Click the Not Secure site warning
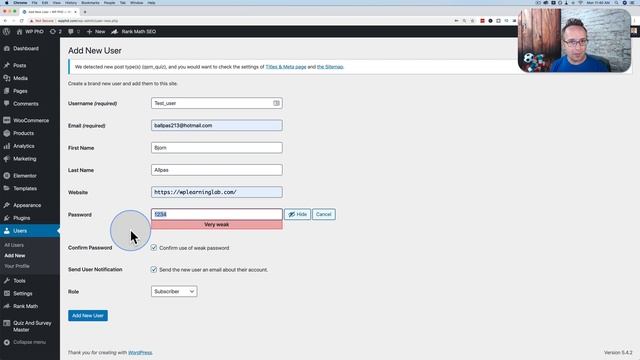 pyautogui.click(x=42, y=21)
